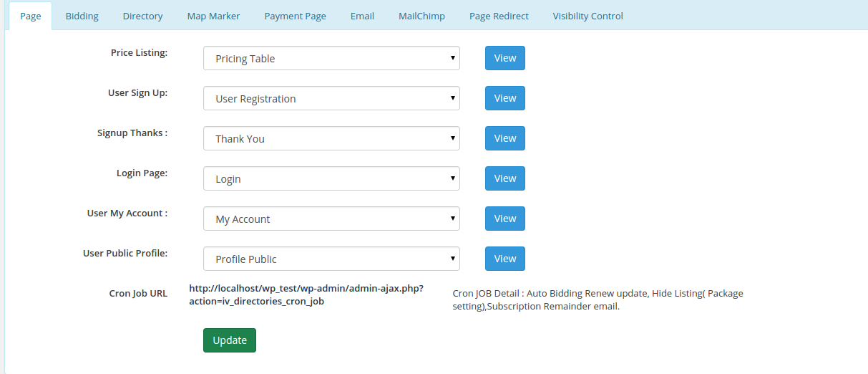View the Thank You page
The image size is (868, 374).
point(504,139)
